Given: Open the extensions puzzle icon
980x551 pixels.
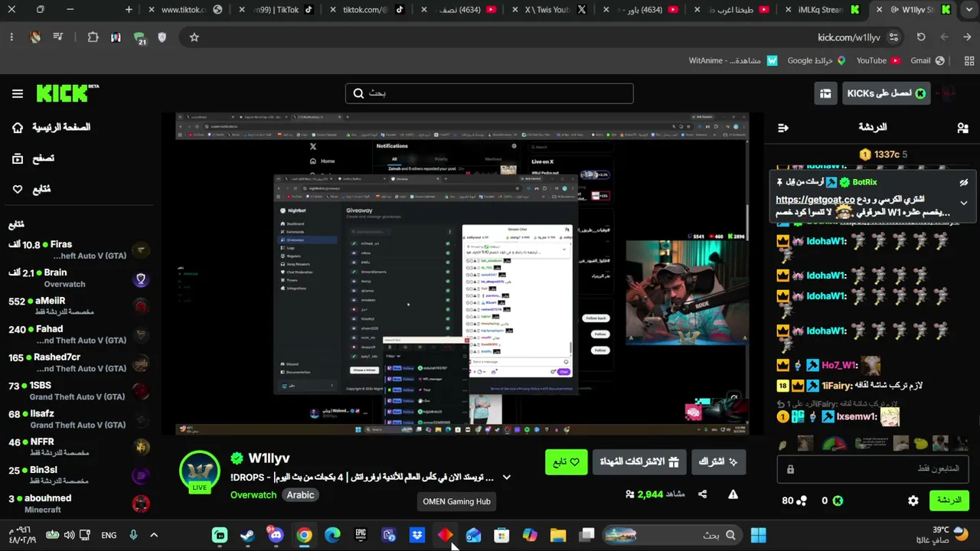Looking at the screenshot, I should pyautogui.click(x=93, y=37).
